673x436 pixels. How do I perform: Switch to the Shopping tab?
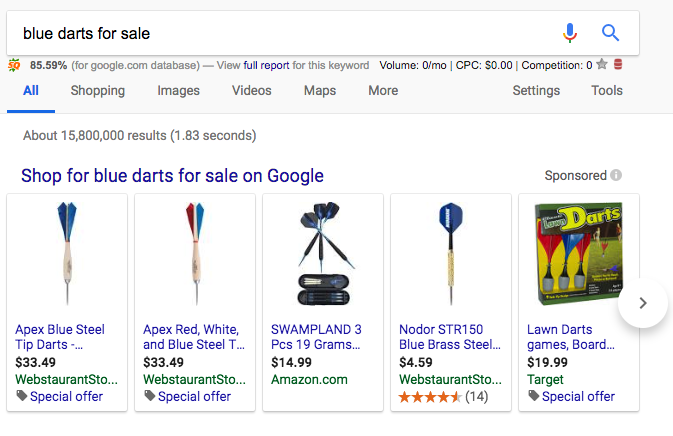click(x=98, y=91)
